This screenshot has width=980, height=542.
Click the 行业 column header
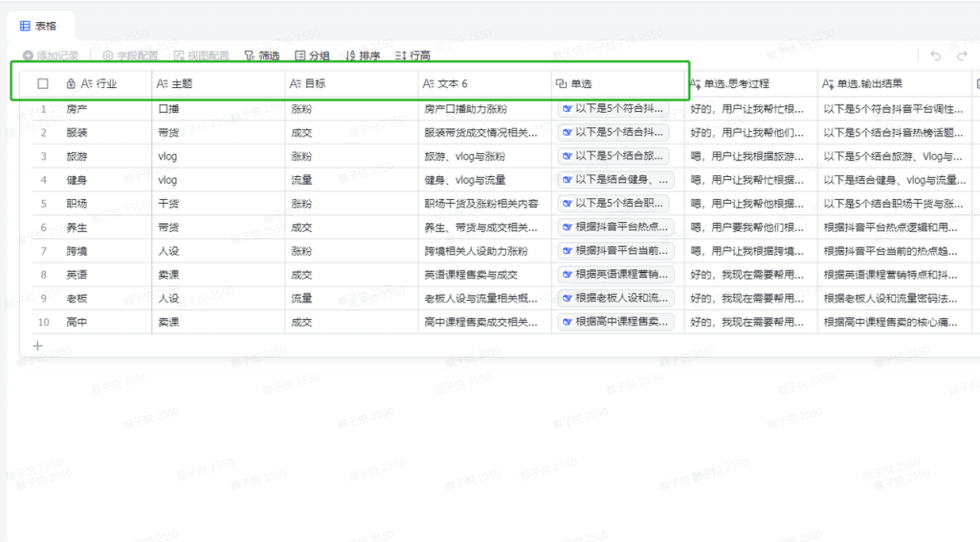coord(105,84)
